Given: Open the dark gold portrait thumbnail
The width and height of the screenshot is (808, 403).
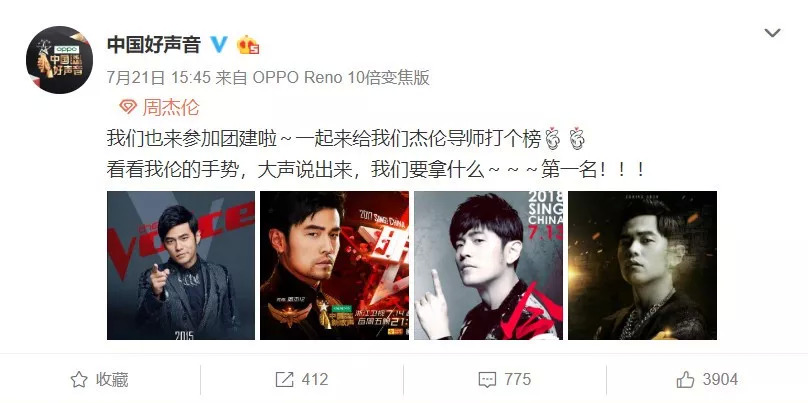Looking at the screenshot, I should pyautogui.click(x=643, y=265).
